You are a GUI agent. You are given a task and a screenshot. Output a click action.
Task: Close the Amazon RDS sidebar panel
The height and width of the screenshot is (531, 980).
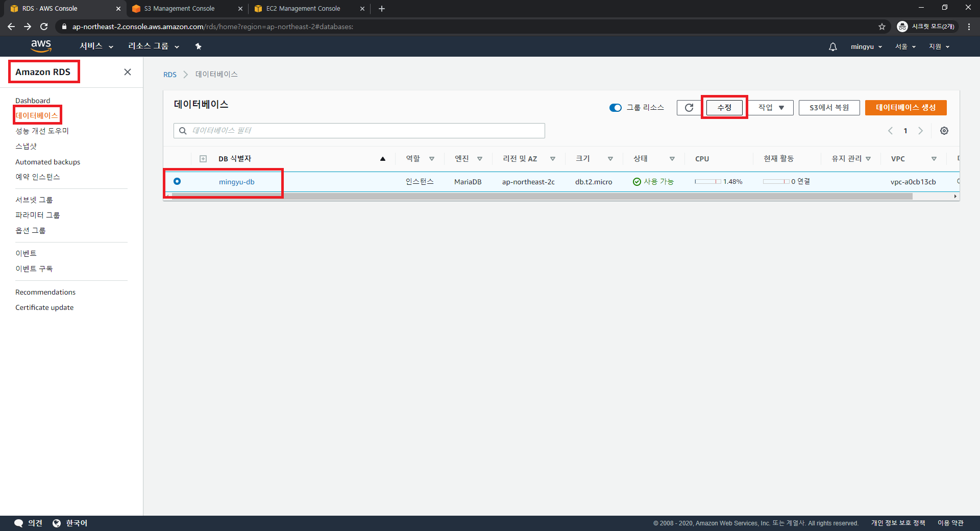128,72
